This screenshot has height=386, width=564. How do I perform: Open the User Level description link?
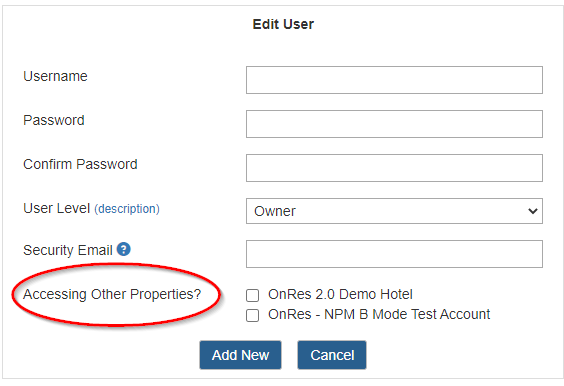[x=127, y=209]
